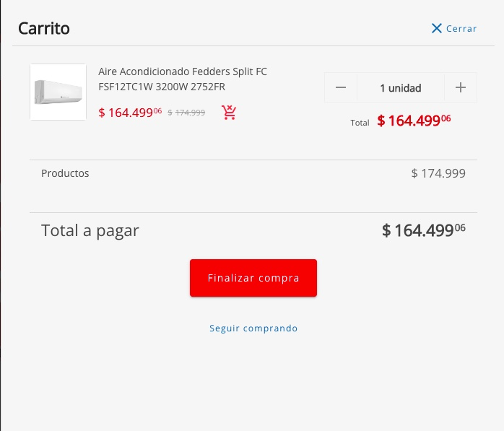This screenshot has height=431, width=504.
Task: Click the Carrito heading
Action: [x=44, y=28]
